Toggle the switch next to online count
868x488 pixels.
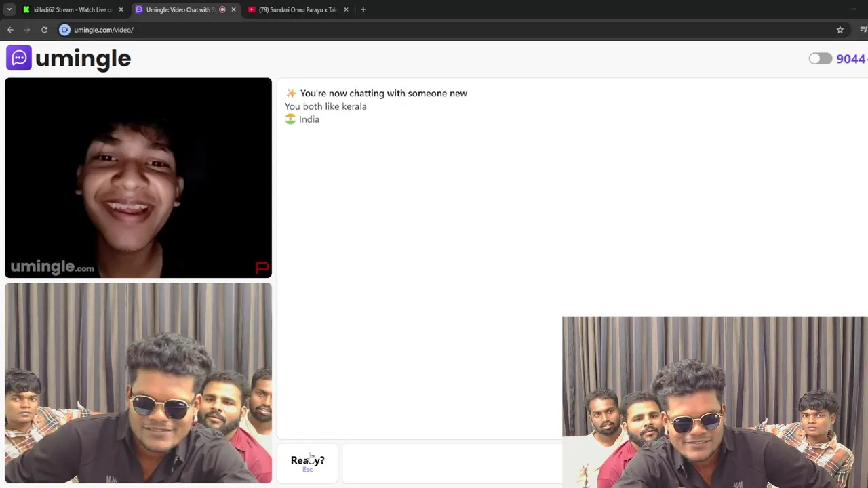[820, 58]
